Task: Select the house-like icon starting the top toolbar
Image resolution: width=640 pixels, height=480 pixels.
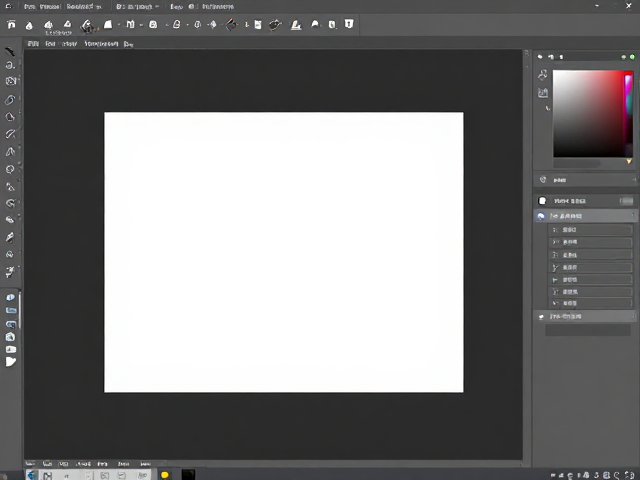Action: (11, 24)
